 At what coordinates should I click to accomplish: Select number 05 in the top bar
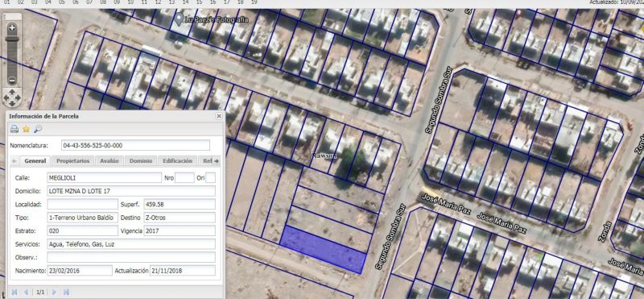[x=62, y=2]
